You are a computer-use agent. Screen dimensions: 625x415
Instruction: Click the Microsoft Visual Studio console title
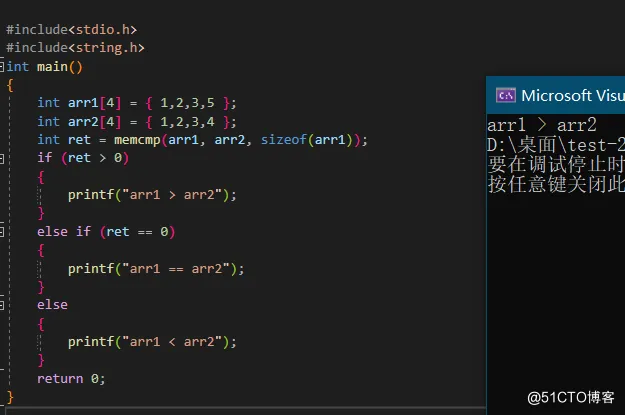(x=573, y=96)
